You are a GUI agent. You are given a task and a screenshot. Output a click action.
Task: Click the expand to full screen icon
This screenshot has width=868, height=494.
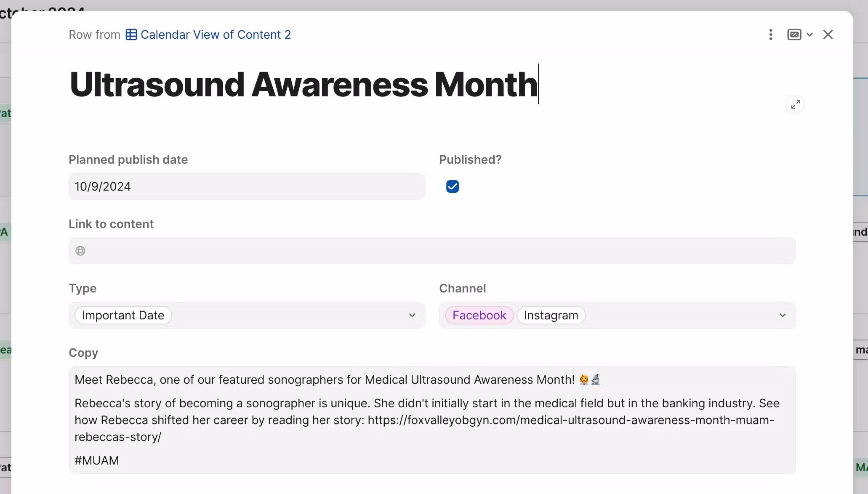pyautogui.click(x=795, y=104)
